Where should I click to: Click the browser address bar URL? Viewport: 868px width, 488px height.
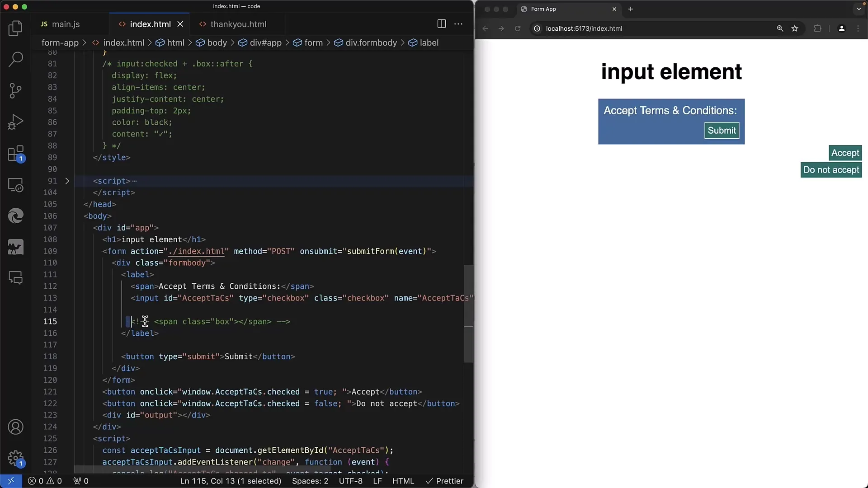pos(584,28)
